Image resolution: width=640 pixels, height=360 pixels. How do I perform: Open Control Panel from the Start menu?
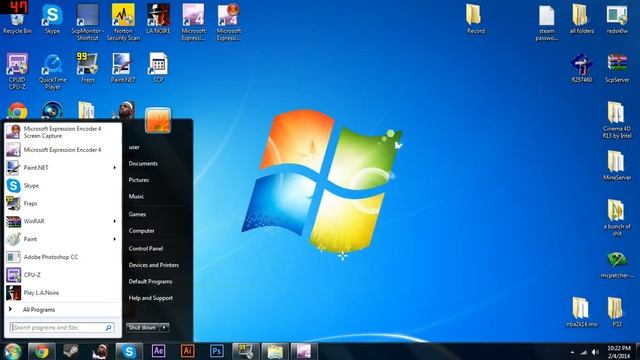[146, 248]
